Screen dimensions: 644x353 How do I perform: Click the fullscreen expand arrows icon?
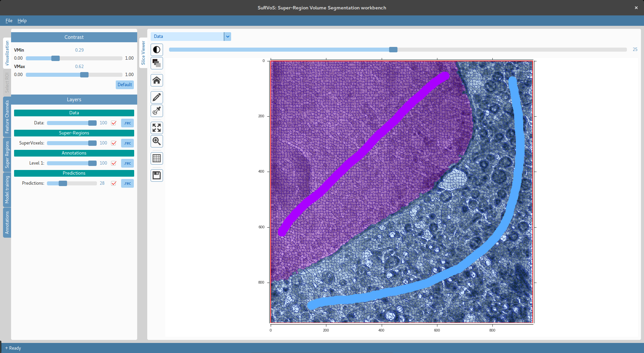157,128
